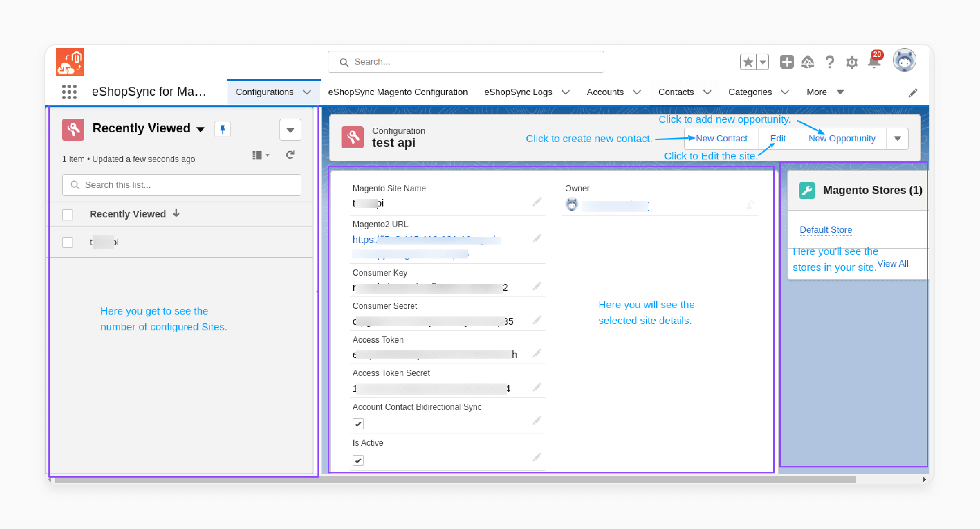Click the New Contact button
The width and height of the screenshot is (980, 529).
point(721,138)
